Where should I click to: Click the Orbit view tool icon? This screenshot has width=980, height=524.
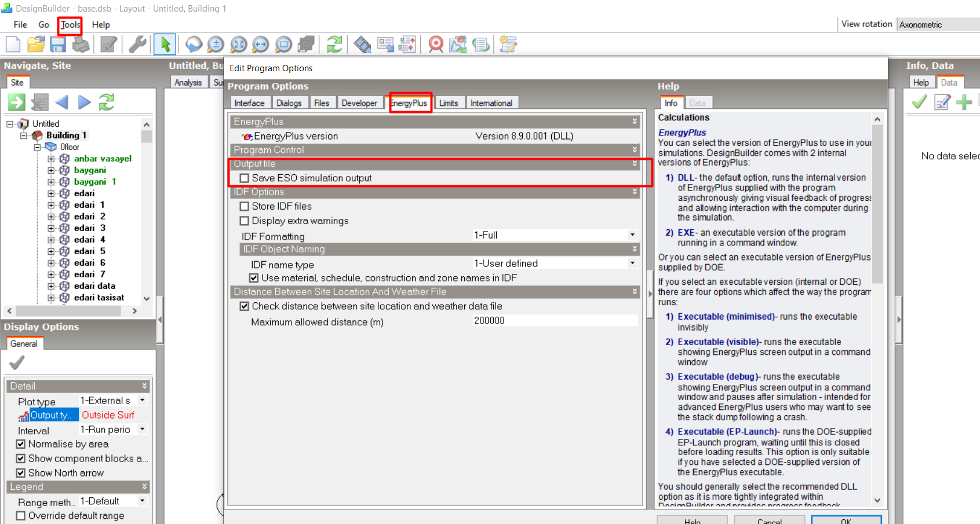coord(194,45)
